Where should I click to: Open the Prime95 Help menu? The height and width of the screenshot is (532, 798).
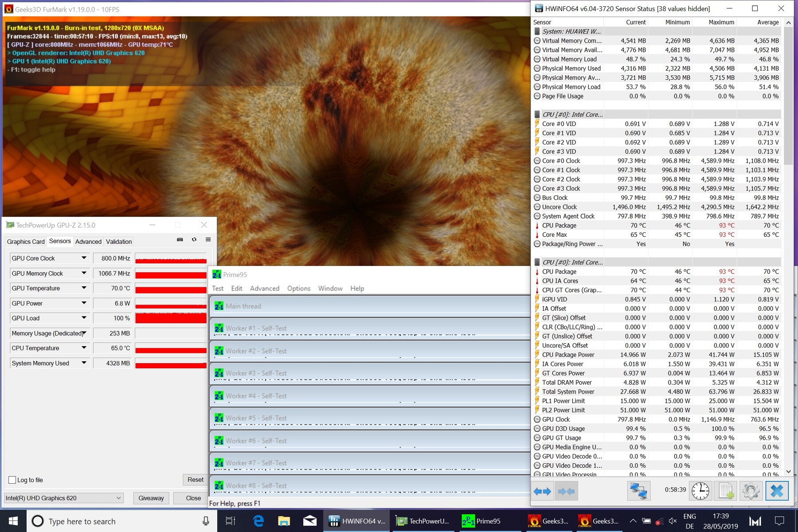(x=357, y=288)
